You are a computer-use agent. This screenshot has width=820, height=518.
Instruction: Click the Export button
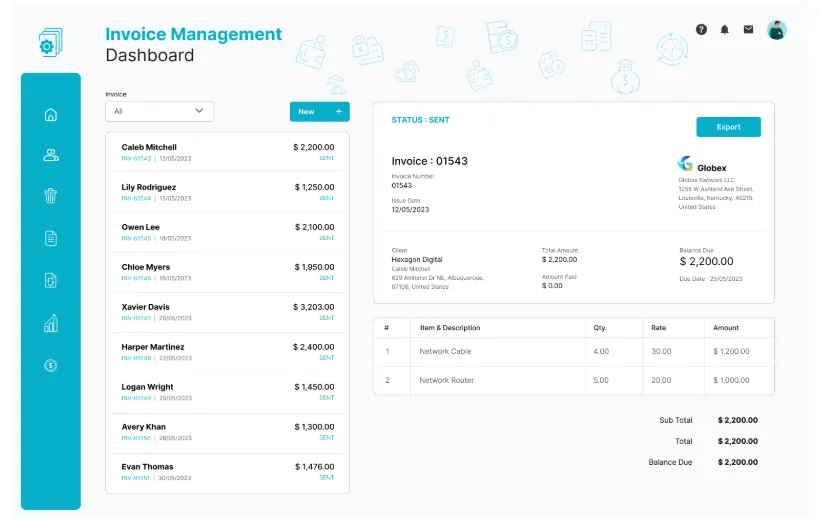(x=728, y=127)
